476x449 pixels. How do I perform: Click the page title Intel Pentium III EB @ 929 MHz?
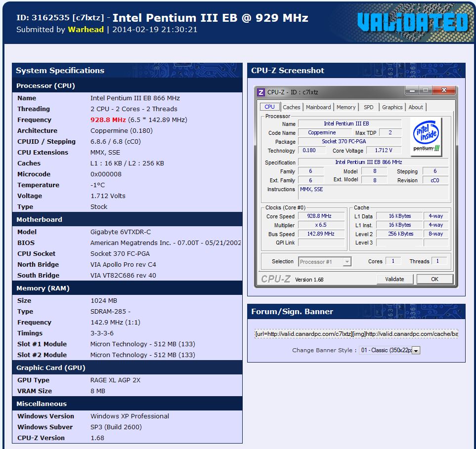coord(211,18)
